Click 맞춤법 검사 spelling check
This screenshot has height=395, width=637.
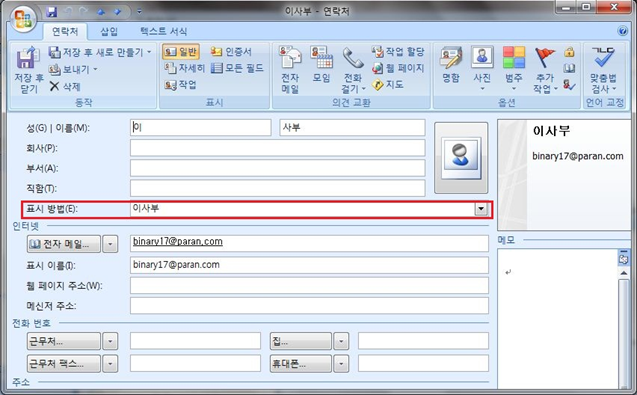click(603, 69)
